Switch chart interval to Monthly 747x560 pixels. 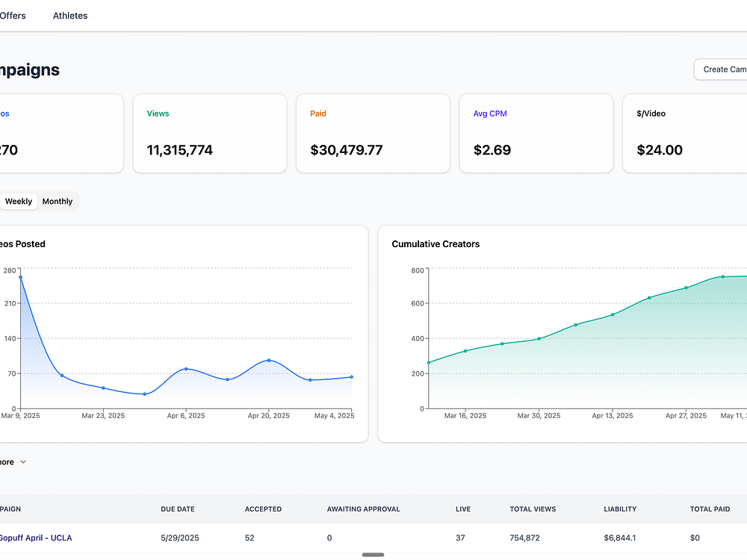58,202
